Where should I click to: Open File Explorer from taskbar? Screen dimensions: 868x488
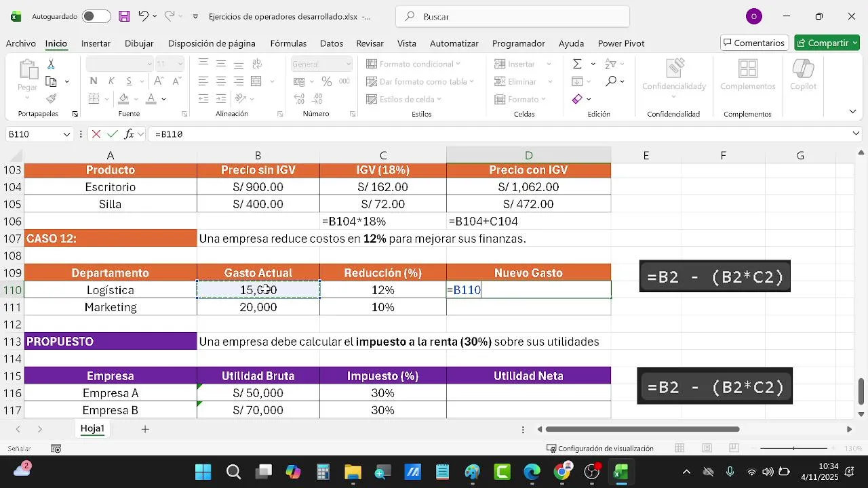click(x=353, y=472)
